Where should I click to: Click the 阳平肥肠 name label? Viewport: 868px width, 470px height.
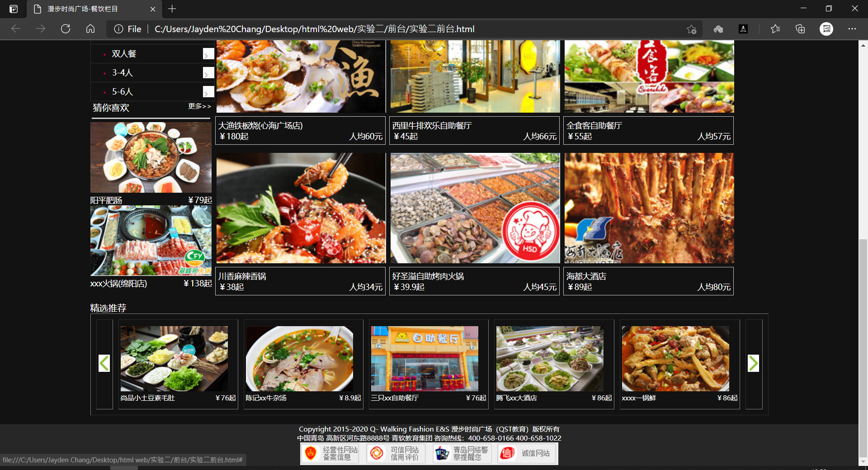click(x=106, y=200)
